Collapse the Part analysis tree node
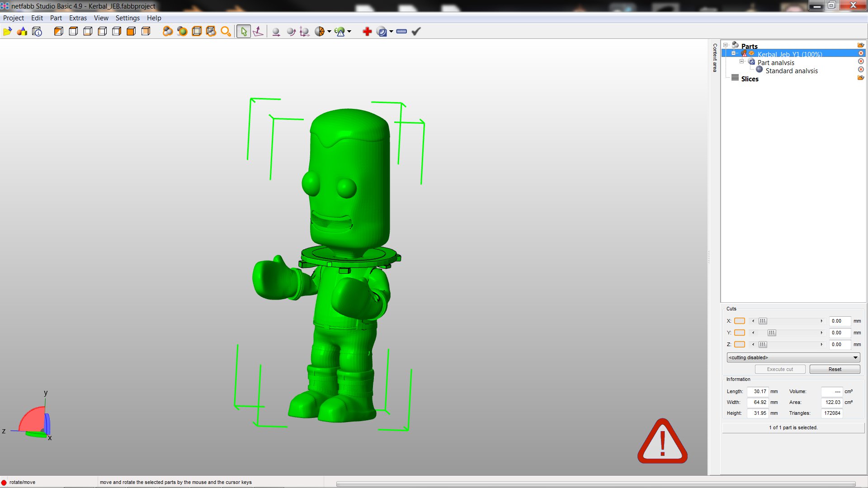 pos(741,62)
